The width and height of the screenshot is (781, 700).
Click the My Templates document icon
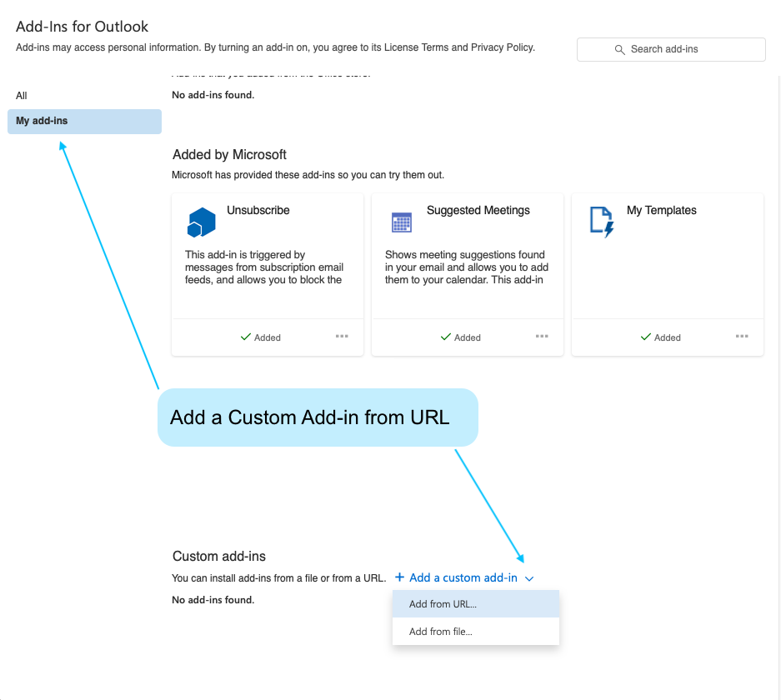[x=602, y=222]
